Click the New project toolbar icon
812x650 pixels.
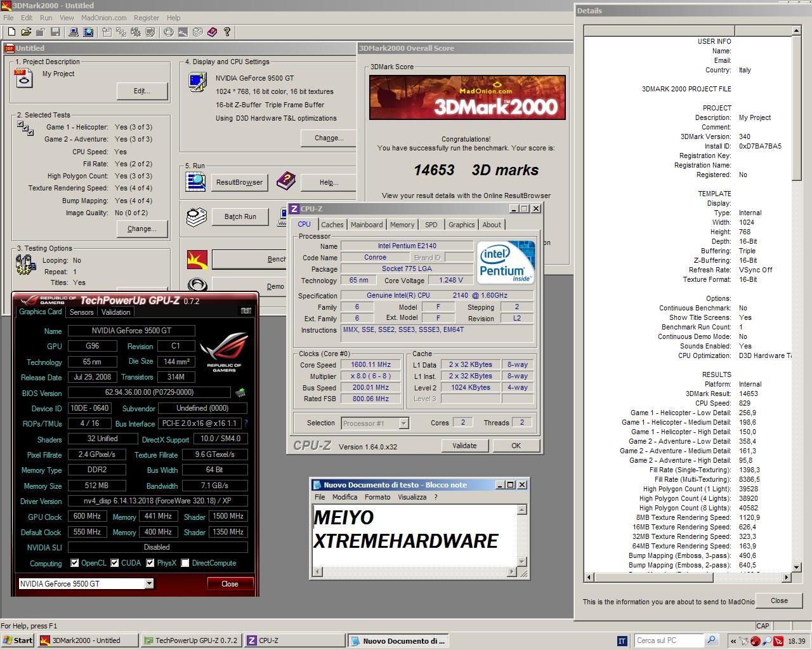(11, 32)
